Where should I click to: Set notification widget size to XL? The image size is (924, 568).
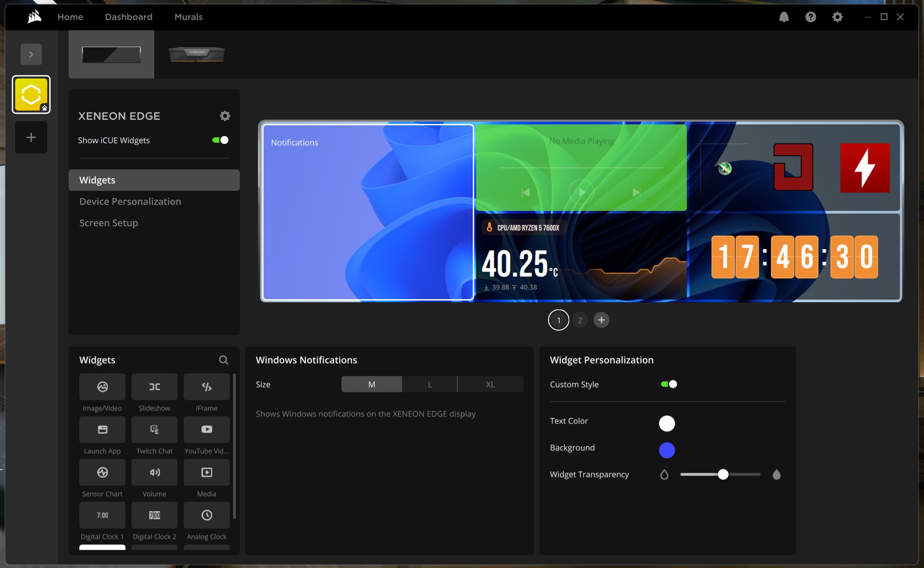click(490, 384)
